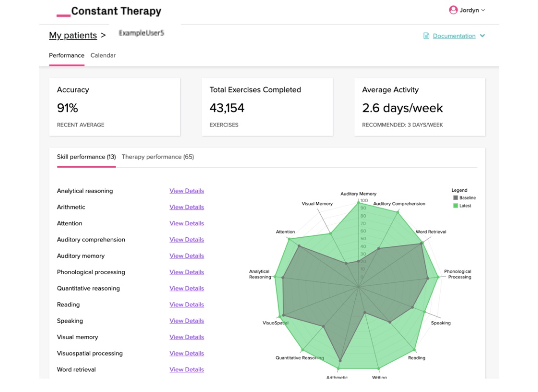Click the Latest Reading data point
The image size is (538, 392).
coord(414,350)
